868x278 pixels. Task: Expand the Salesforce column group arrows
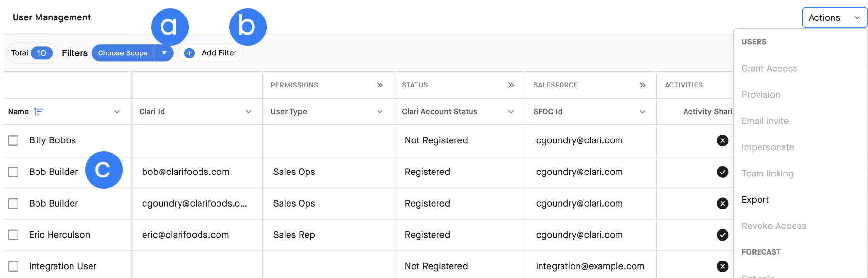(642, 85)
